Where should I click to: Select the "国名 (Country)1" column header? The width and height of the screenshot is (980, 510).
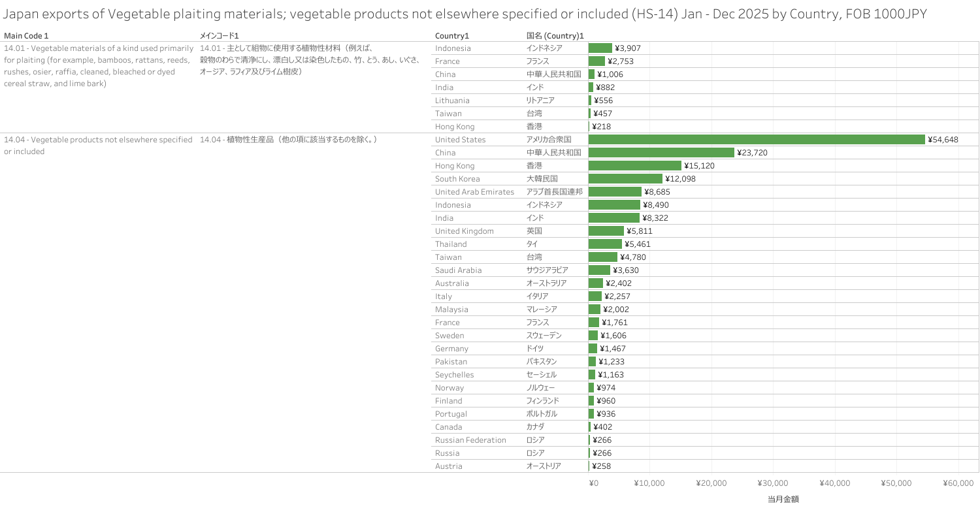coord(555,35)
